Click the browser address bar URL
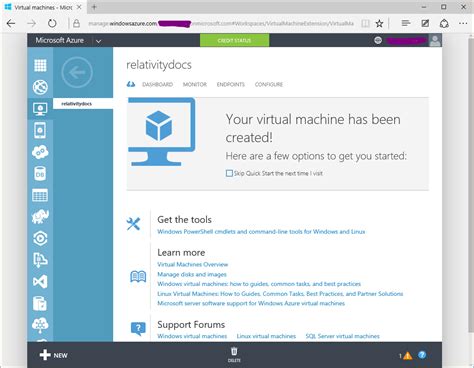 (221, 23)
